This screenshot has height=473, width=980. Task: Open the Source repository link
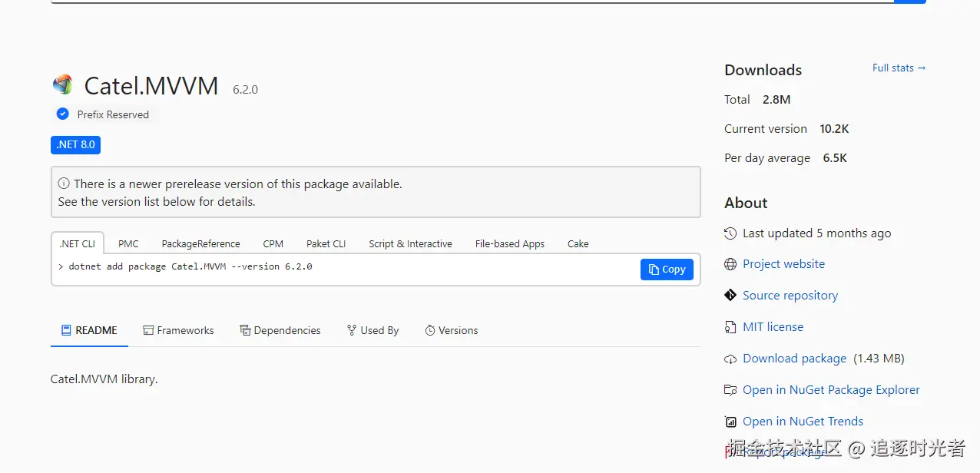tap(790, 296)
